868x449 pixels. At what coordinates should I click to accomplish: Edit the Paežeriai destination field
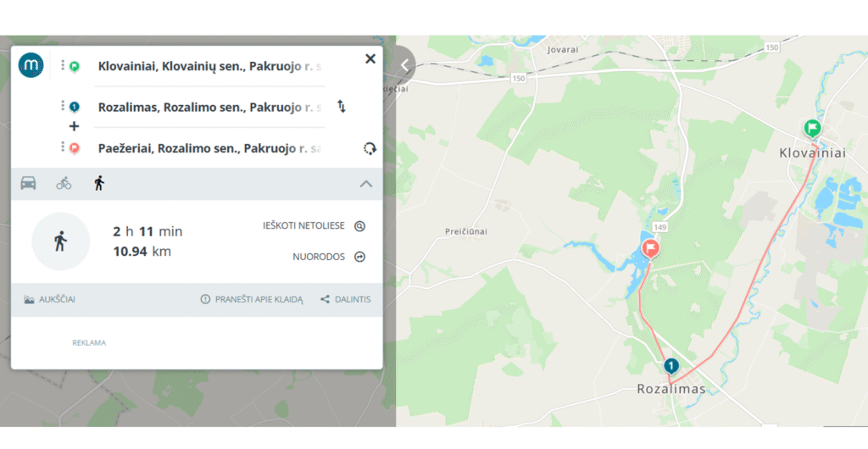pos(209,148)
